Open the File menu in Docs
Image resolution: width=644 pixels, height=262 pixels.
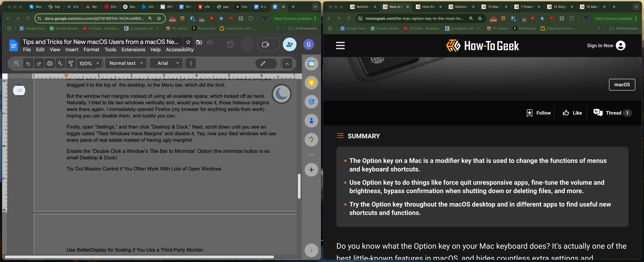[27, 50]
